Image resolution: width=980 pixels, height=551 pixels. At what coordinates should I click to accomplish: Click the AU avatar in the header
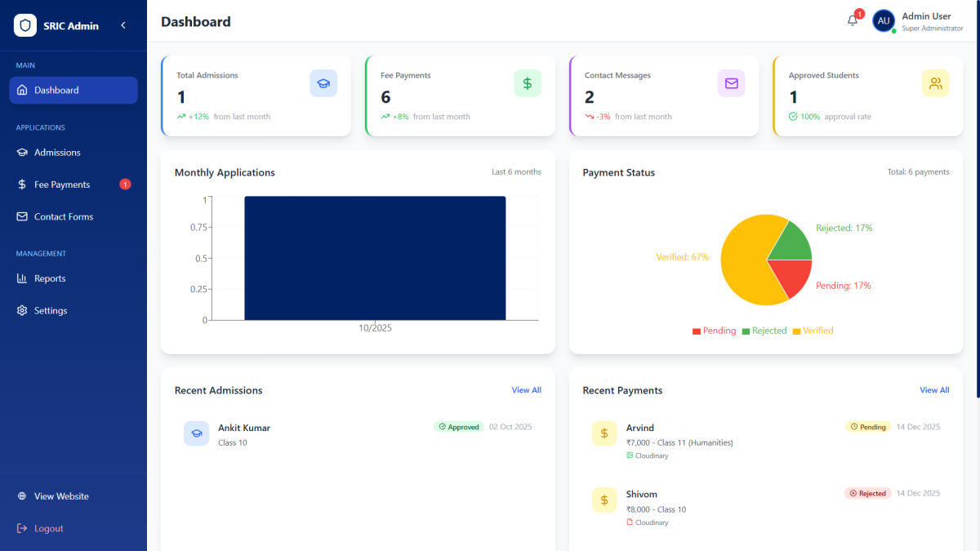click(x=884, y=20)
